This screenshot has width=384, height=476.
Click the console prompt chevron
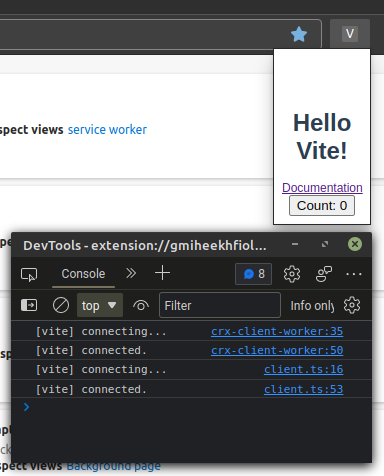tap(27, 407)
